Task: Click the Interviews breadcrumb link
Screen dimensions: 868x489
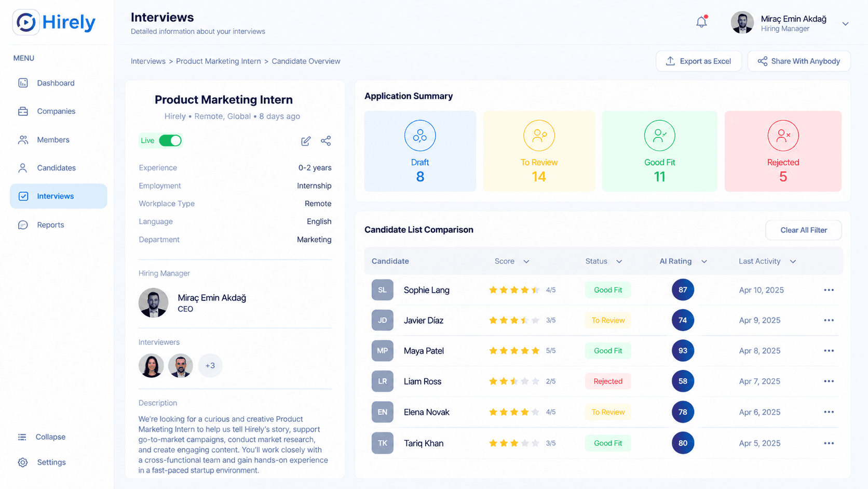Action: (148, 61)
